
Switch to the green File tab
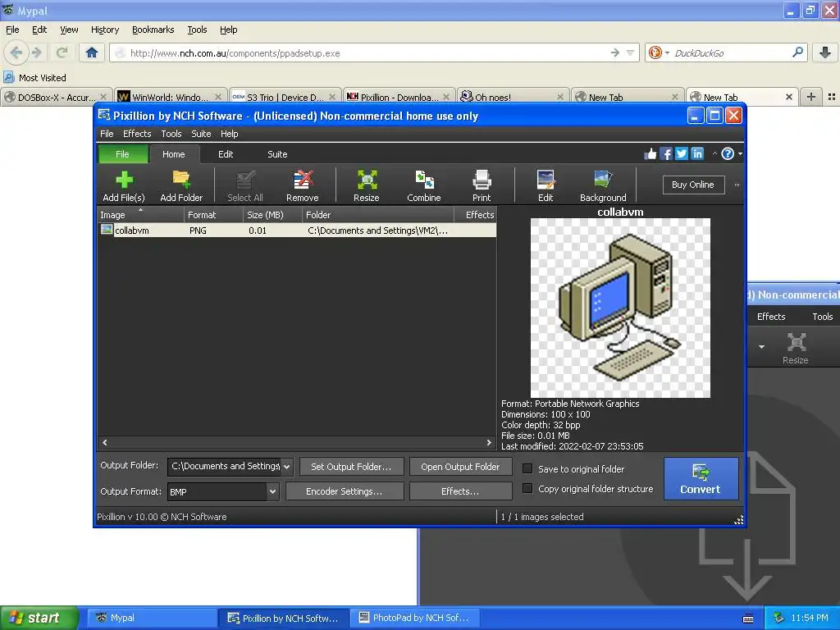point(123,154)
